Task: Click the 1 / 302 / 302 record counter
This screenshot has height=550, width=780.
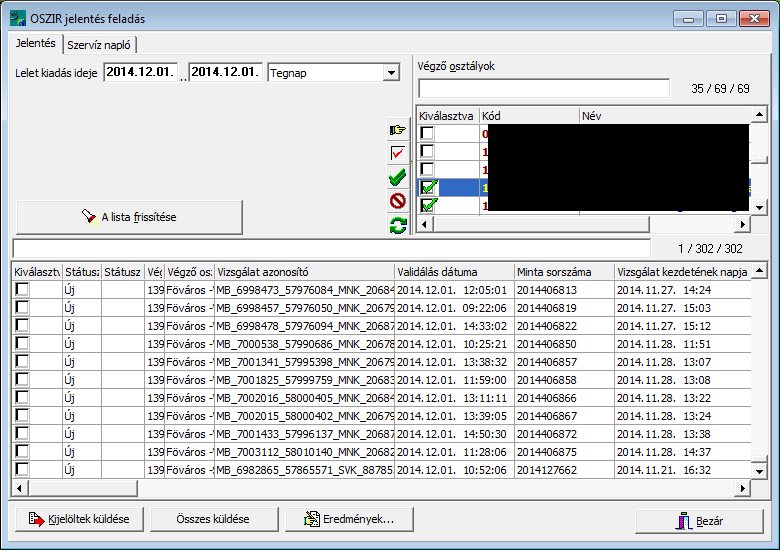Action: coord(710,249)
